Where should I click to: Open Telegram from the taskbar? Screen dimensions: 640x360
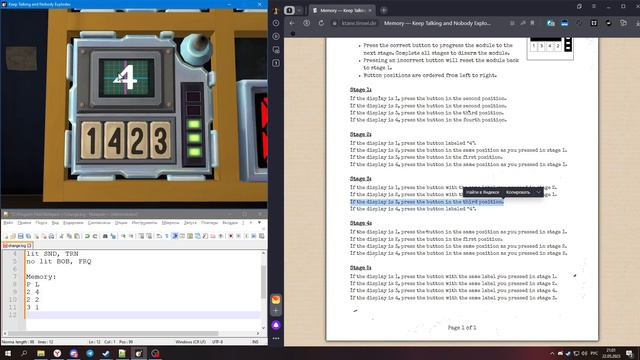tap(90, 353)
